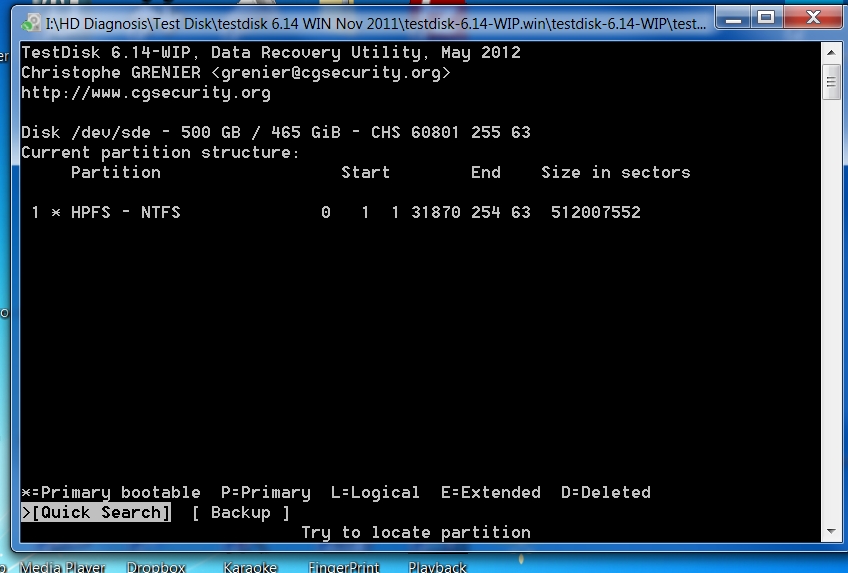Open Karaoke desktop shortcut

(x=250, y=567)
